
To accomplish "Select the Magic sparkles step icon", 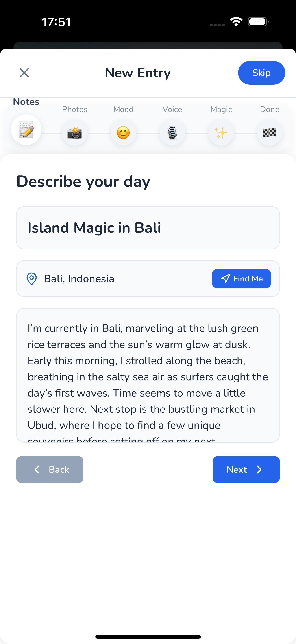I will (221, 133).
